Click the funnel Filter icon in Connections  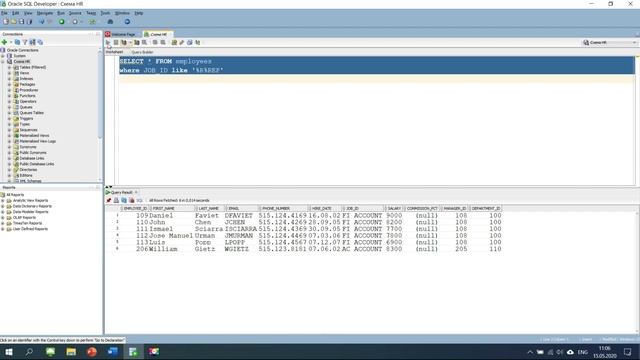click(25, 42)
